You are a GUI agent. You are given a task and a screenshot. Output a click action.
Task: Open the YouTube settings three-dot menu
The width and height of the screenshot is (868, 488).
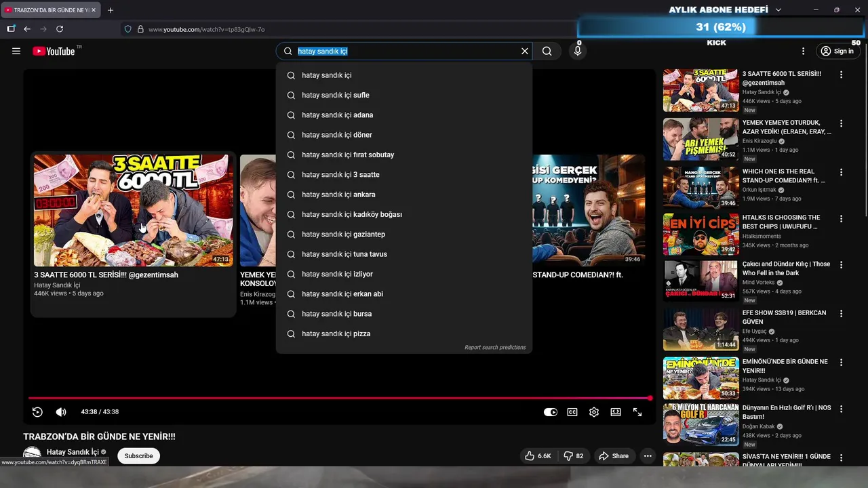tap(803, 51)
